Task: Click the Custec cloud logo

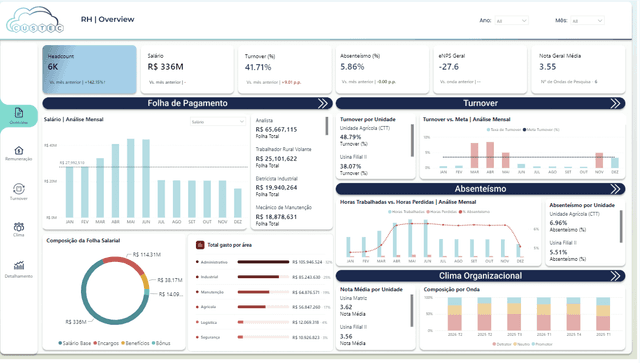Action: [35, 20]
